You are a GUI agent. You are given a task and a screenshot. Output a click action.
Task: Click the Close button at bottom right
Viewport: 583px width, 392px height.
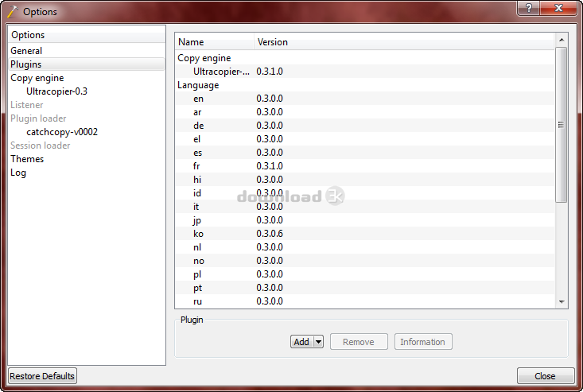coord(545,376)
